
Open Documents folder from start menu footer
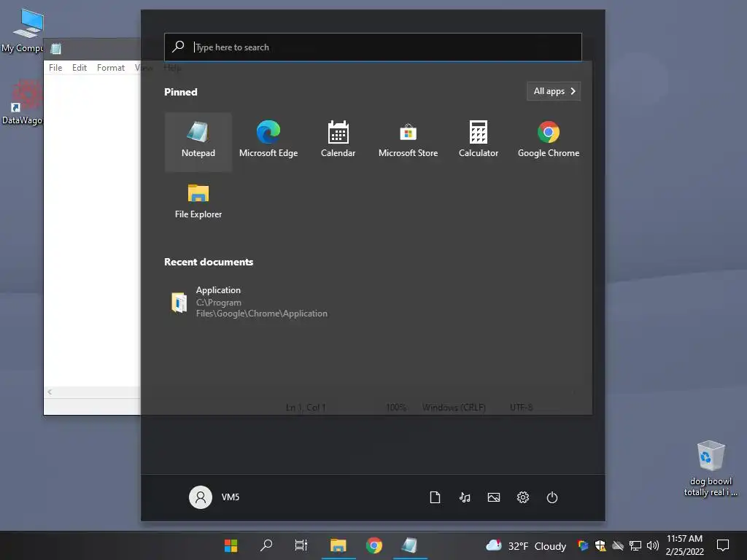click(x=435, y=497)
